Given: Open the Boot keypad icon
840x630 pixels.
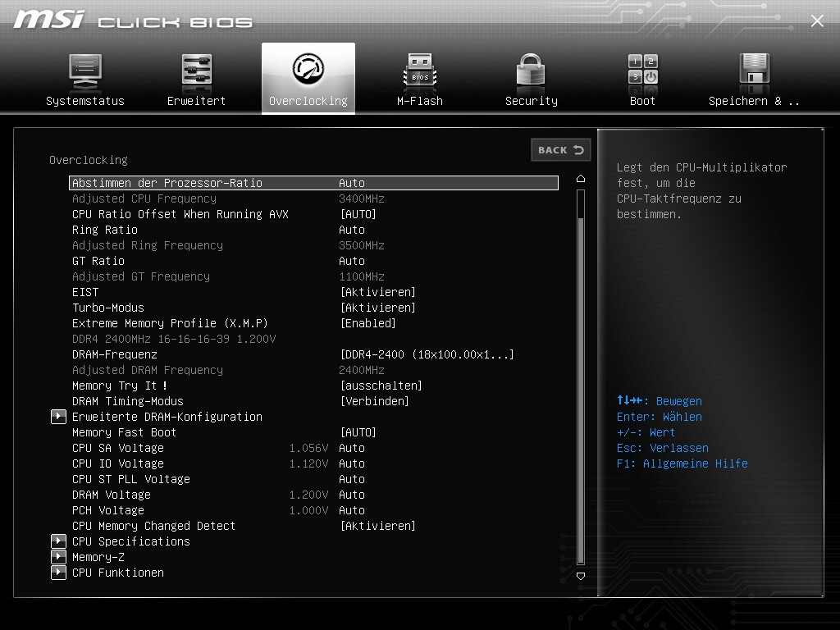Looking at the screenshot, I should [642, 69].
